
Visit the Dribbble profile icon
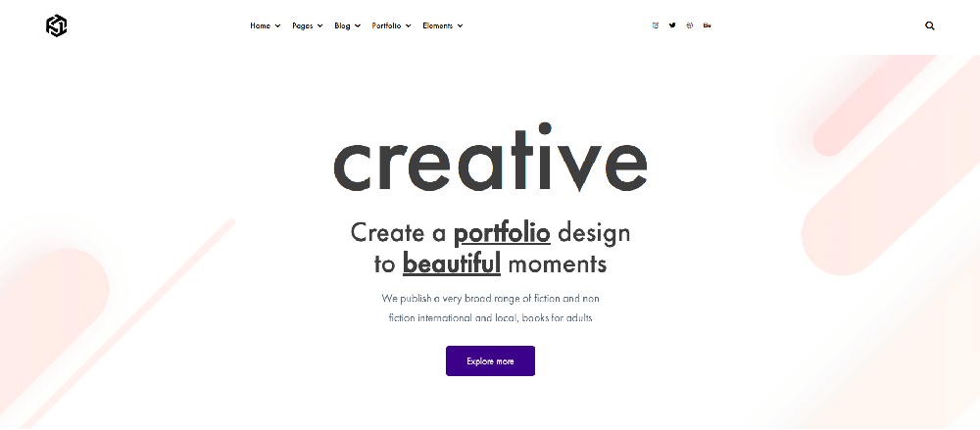click(690, 25)
